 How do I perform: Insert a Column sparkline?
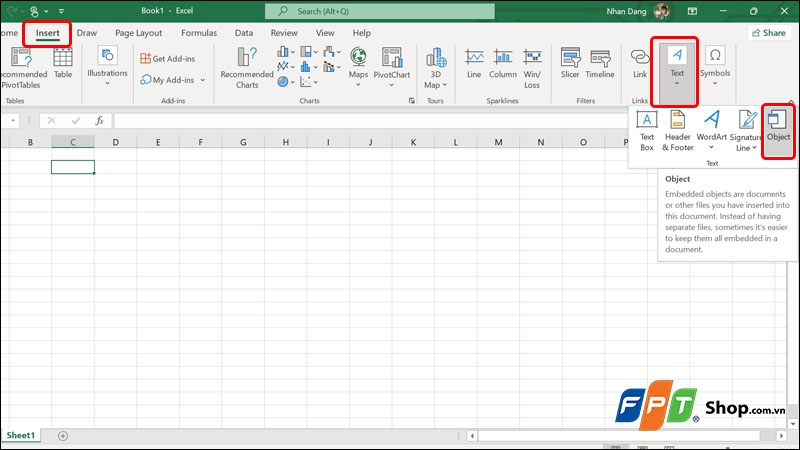(503, 63)
